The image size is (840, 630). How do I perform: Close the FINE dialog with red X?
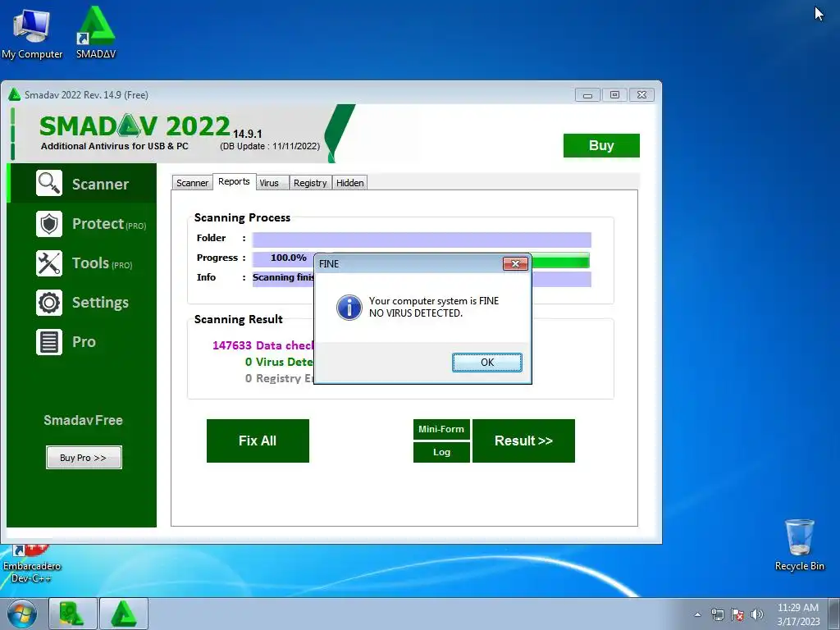coord(515,263)
